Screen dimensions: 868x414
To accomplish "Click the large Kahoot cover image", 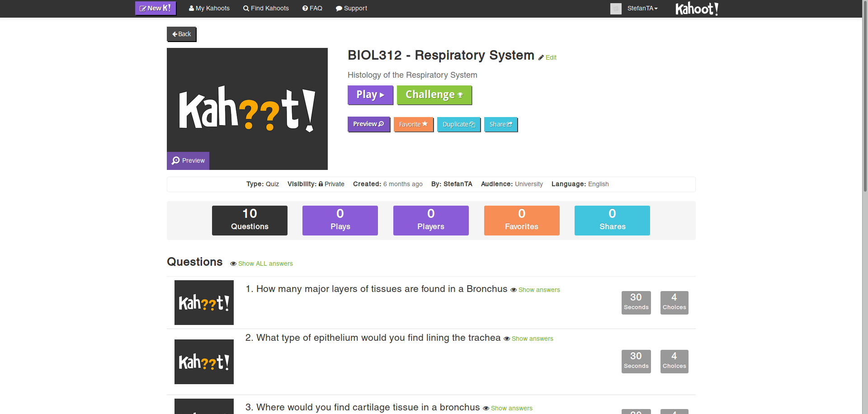I will pos(247,109).
